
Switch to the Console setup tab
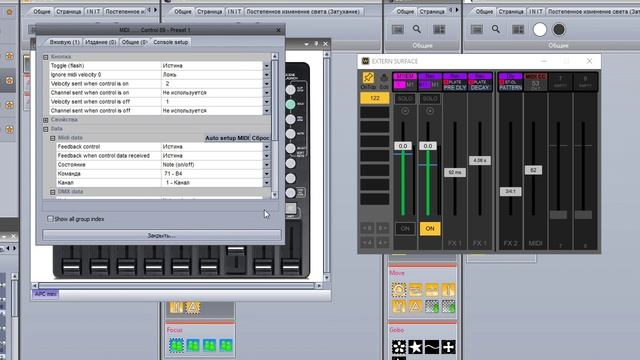(171, 42)
